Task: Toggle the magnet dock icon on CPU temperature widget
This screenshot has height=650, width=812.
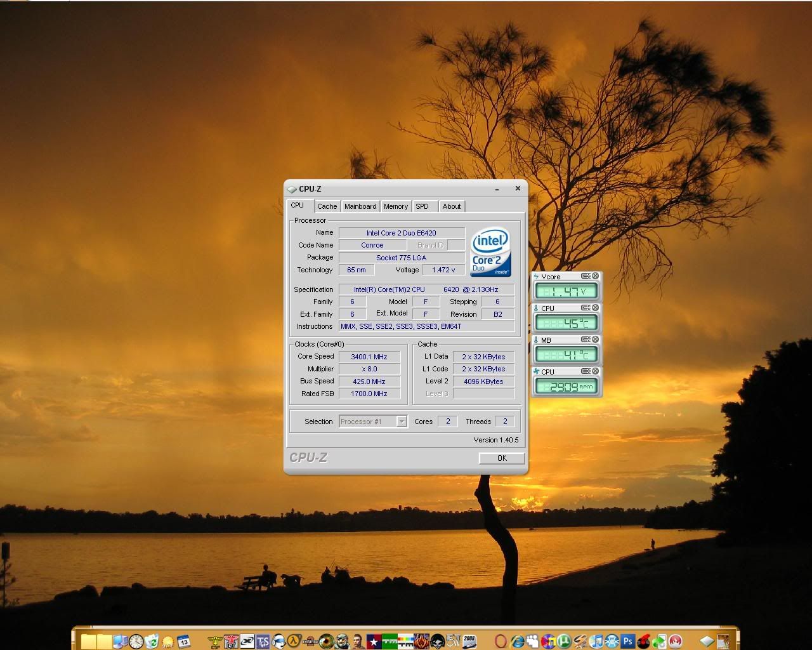Action: 586,308
